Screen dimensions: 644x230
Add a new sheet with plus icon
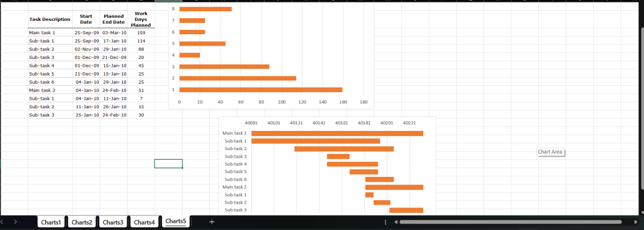212,222
